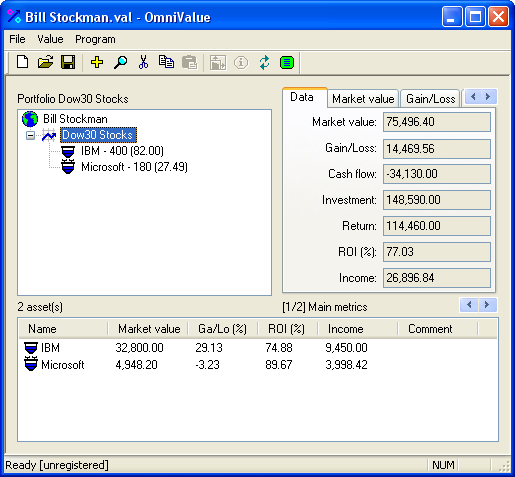515x477 pixels.
Task: Click the Market value data field
Action: click(x=437, y=122)
